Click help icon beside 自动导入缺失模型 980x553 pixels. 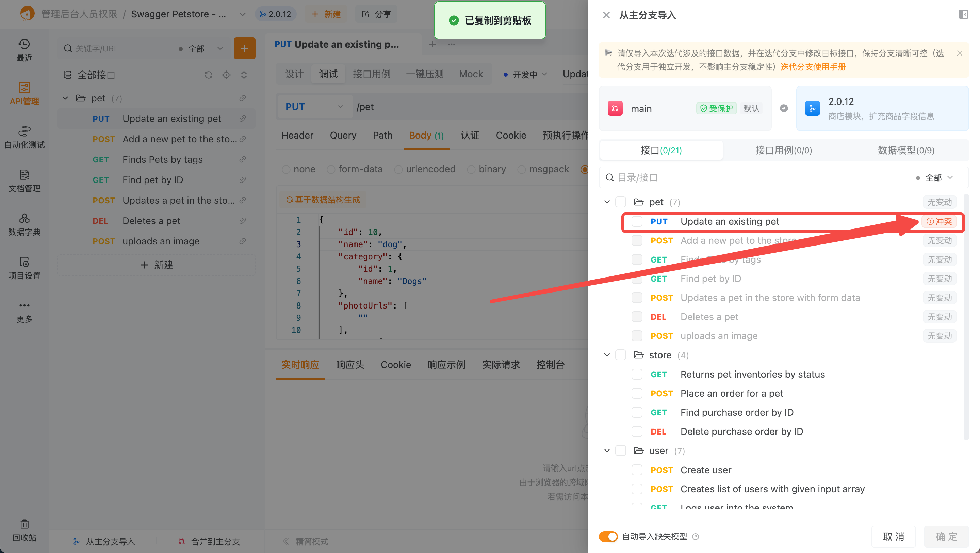point(696,537)
